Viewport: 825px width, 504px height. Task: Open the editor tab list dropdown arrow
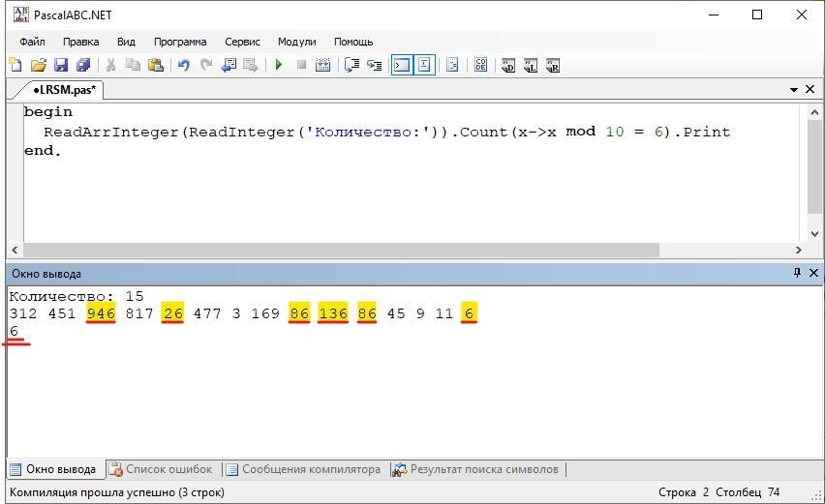(x=794, y=90)
